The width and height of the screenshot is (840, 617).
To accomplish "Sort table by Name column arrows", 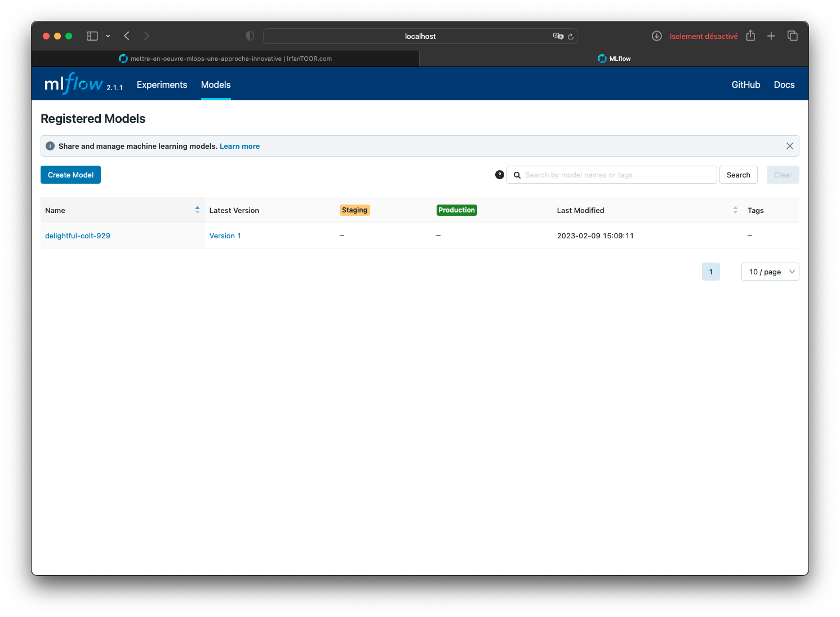I will coord(197,210).
